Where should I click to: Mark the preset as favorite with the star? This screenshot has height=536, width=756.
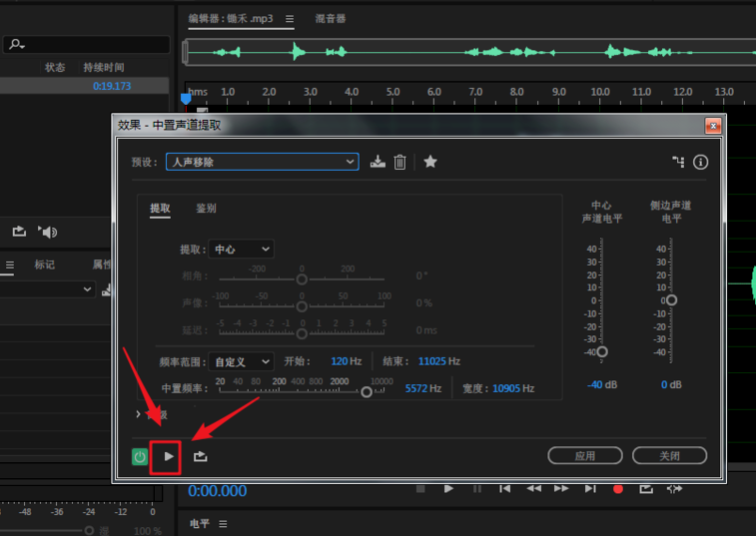point(430,162)
